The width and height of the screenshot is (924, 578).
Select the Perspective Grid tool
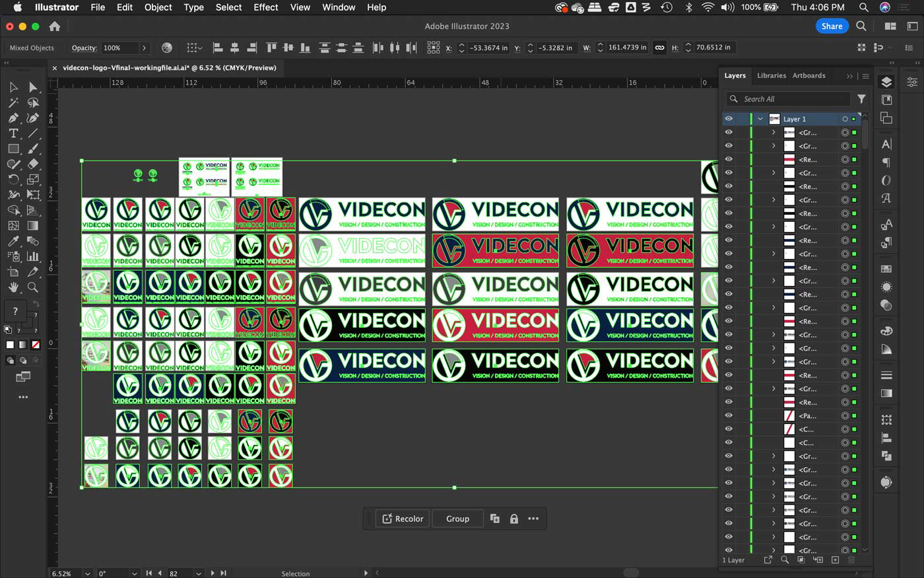[x=33, y=210]
